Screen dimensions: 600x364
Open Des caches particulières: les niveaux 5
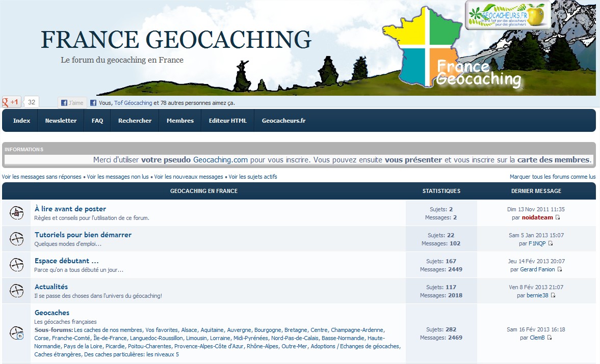(x=131, y=354)
